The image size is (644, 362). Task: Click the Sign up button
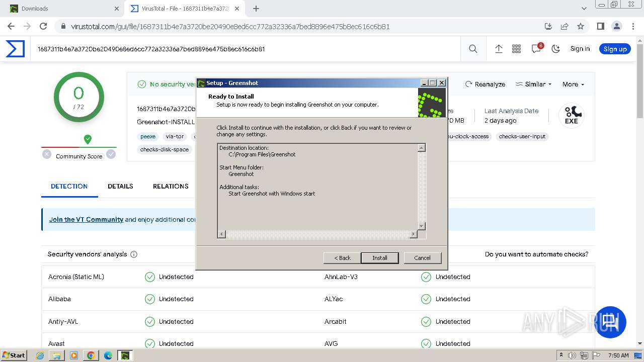[615, 49]
